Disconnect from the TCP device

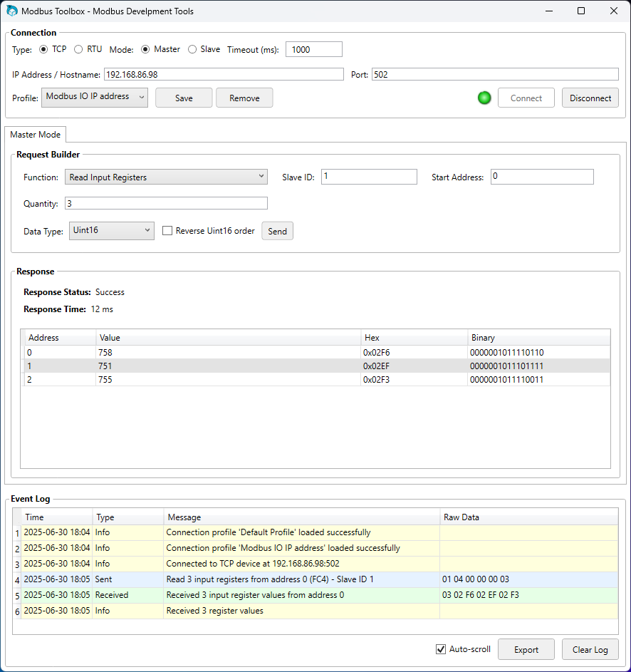(x=590, y=98)
